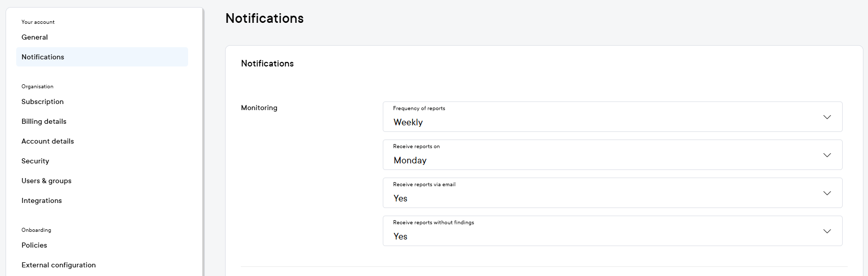Select Notifications in the sidebar
The image size is (868, 276).
click(x=43, y=57)
